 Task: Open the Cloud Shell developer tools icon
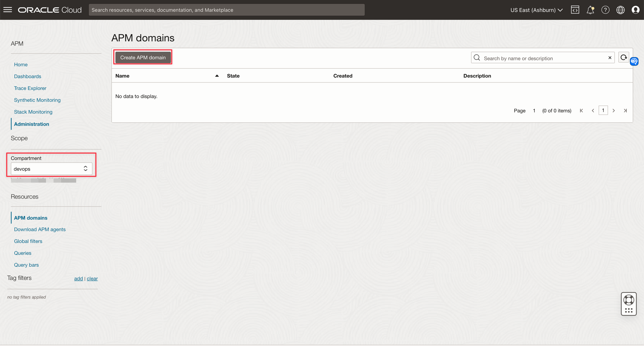tap(575, 10)
